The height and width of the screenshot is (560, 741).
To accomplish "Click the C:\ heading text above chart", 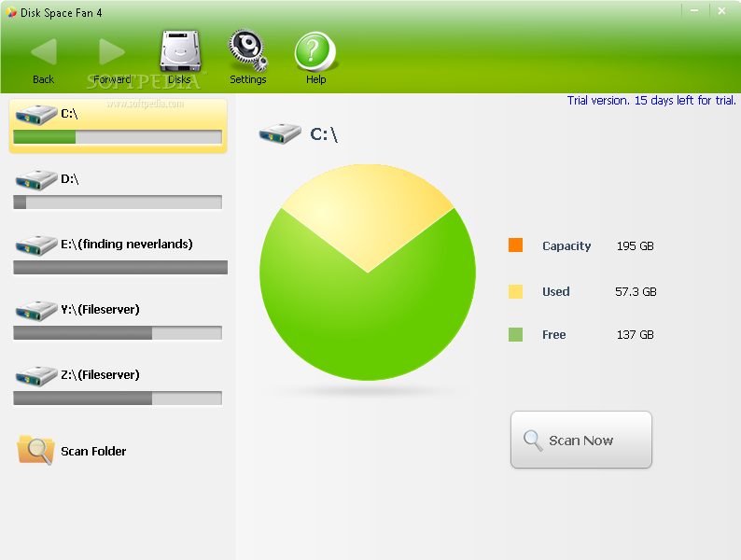I will 324,134.
